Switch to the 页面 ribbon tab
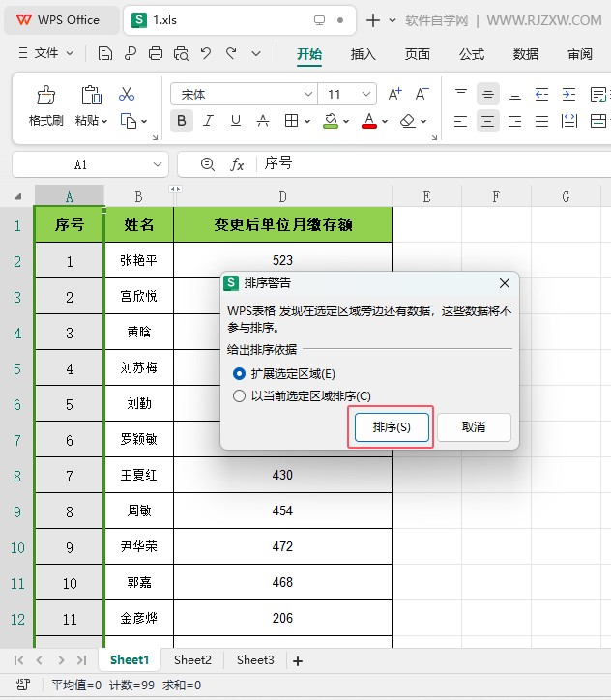This screenshot has height=700, width=611. pos(418,54)
